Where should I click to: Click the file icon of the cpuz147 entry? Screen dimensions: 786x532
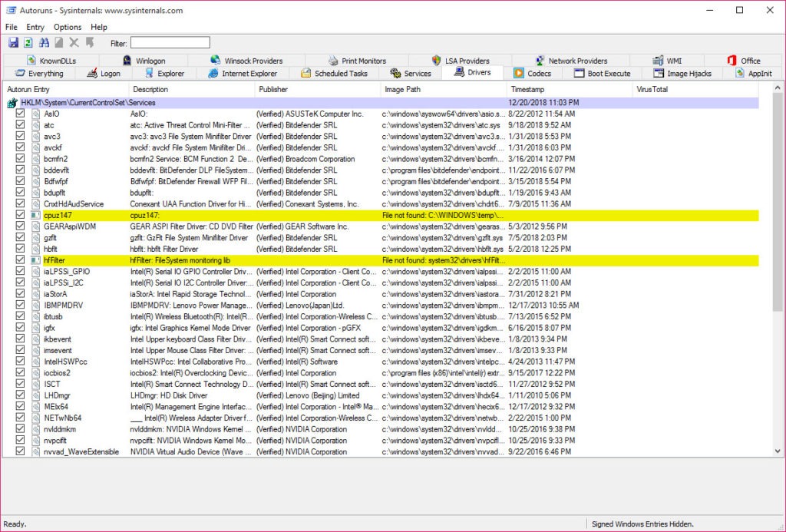click(x=35, y=215)
